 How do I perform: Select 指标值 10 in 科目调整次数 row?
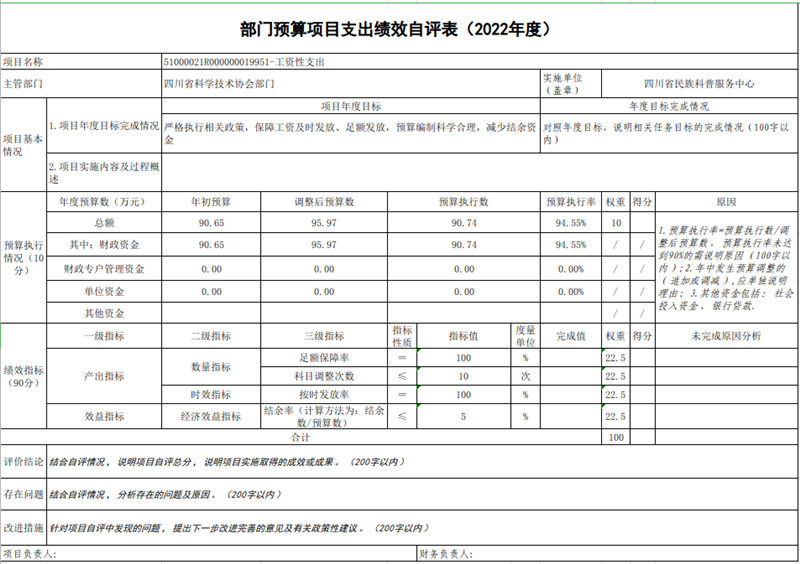coord(464,376)
